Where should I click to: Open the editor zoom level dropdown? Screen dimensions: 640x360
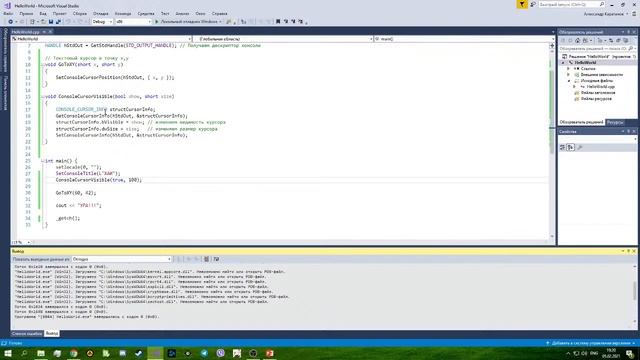pos(22,242)
